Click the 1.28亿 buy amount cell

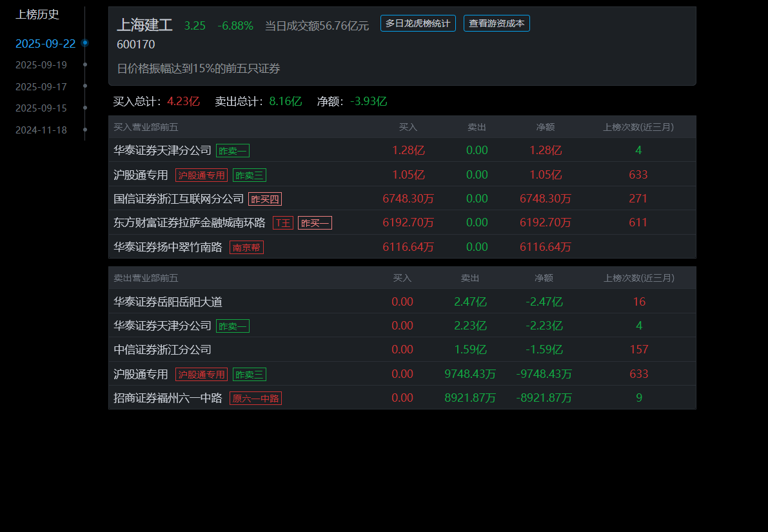pos(408,150)
